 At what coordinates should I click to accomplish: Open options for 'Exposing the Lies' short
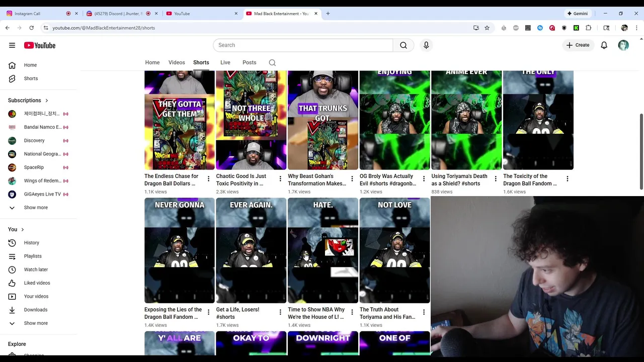coord(208,312)
